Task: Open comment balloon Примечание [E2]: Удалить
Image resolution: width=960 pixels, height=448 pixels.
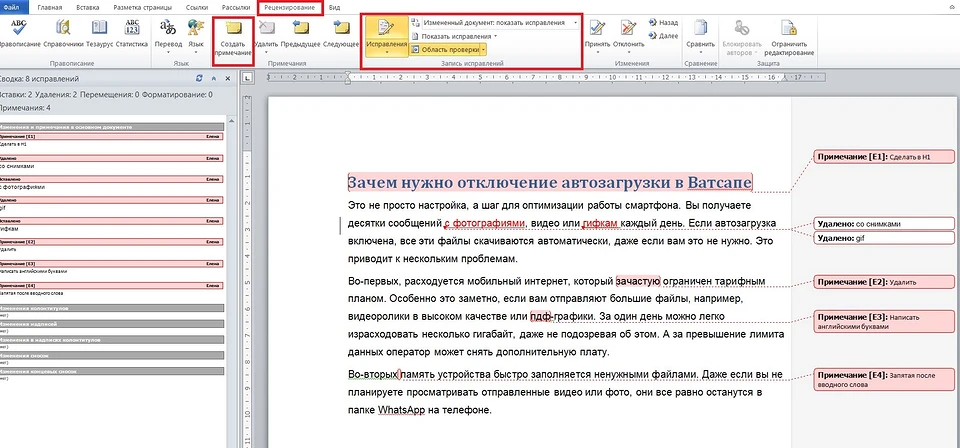Action: (x=883, y=282)
